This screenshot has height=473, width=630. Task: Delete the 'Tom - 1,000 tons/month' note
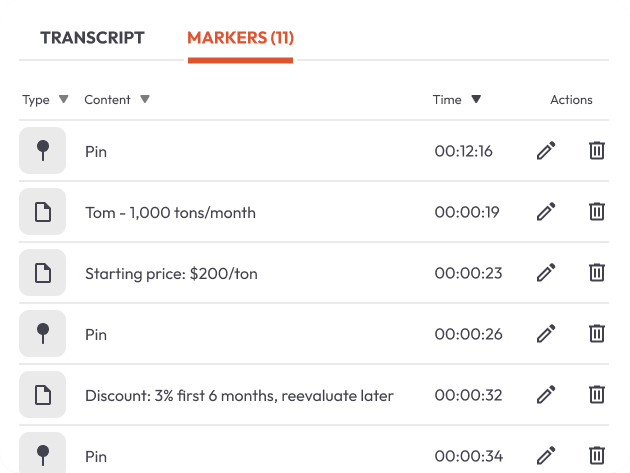(597, 212)
